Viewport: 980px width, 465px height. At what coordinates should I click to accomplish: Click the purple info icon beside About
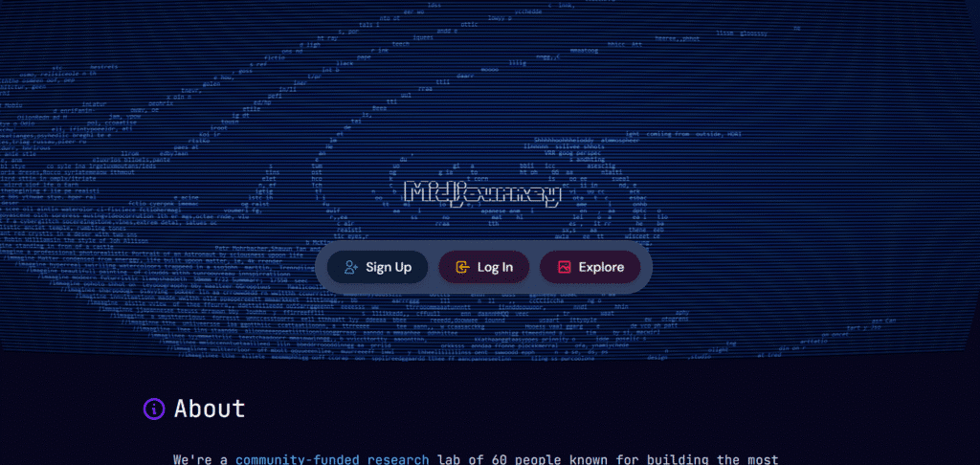[154, 409]
